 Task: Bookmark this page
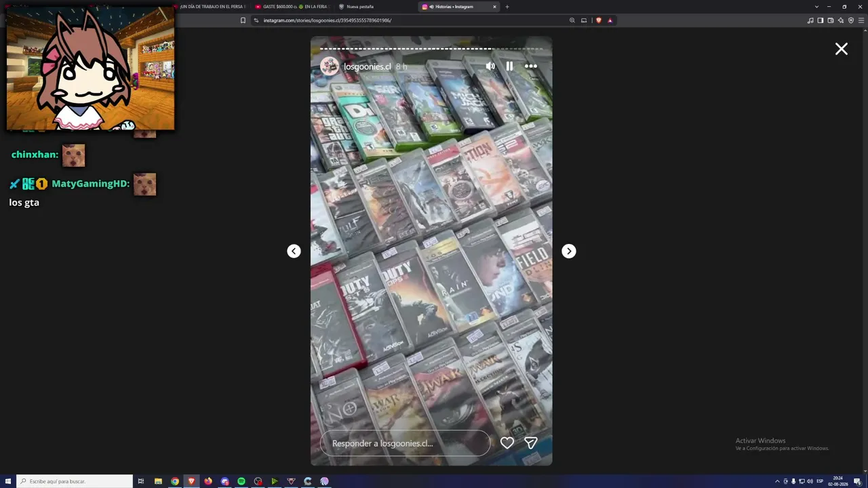243,20
